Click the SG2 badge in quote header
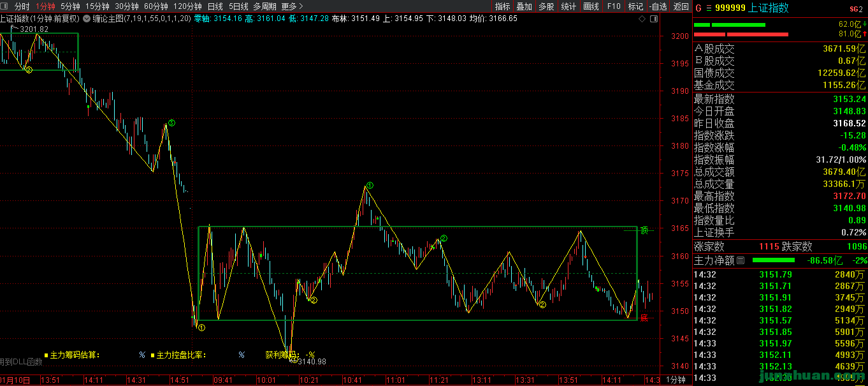The width and height of the screenshot is (868, 386). 855,9
